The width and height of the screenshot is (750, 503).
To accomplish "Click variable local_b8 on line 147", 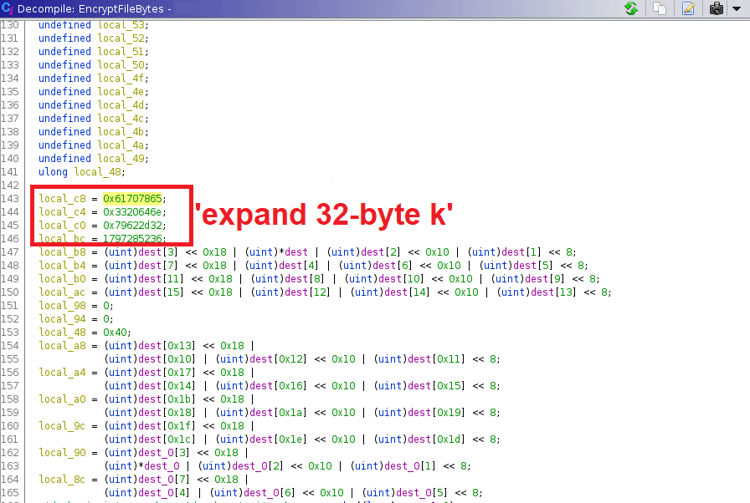I will [62, 252].
